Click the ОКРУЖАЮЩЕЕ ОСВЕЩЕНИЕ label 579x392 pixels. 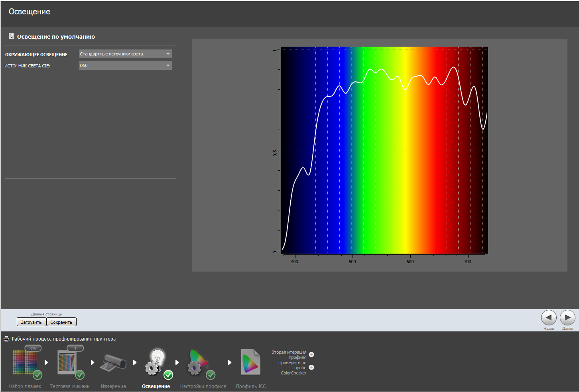click(x=36, y=55)
